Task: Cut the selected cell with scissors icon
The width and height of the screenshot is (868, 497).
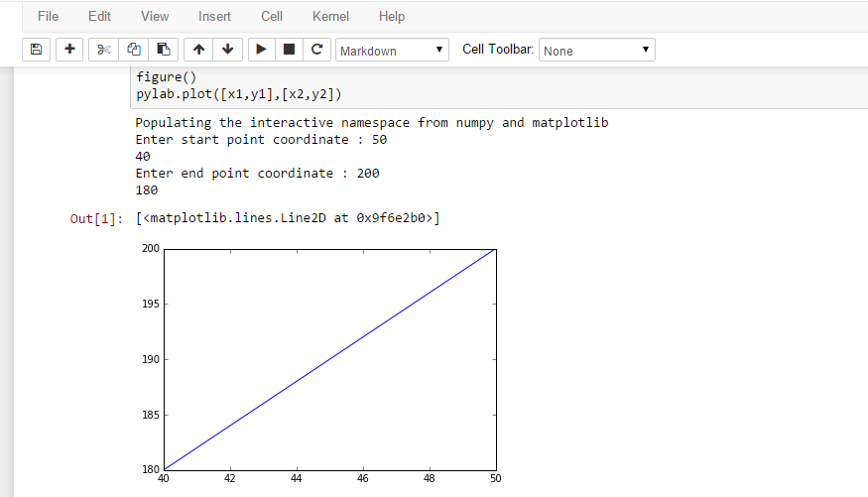Action: 104,50
